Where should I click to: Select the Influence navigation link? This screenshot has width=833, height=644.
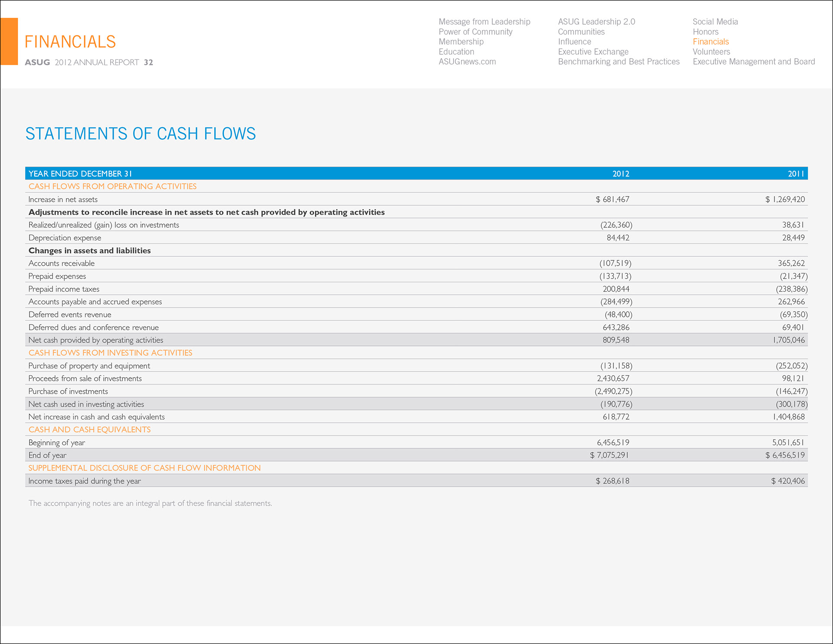pos(574,42)
